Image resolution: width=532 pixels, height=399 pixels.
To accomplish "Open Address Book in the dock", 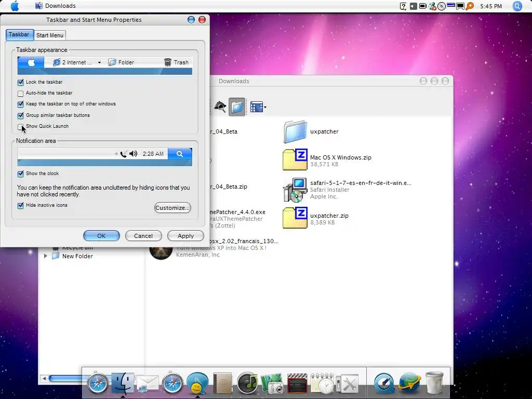I will (x=222, y=383).
